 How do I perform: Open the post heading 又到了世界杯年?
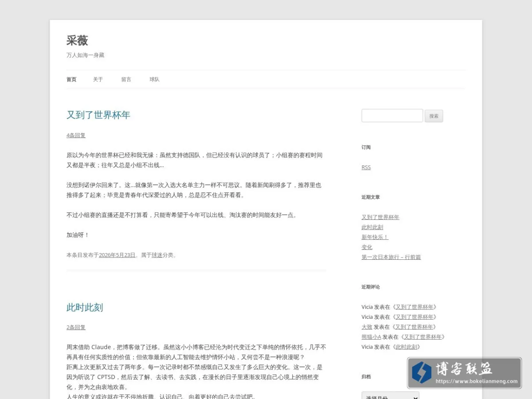(x=98, y=115)
